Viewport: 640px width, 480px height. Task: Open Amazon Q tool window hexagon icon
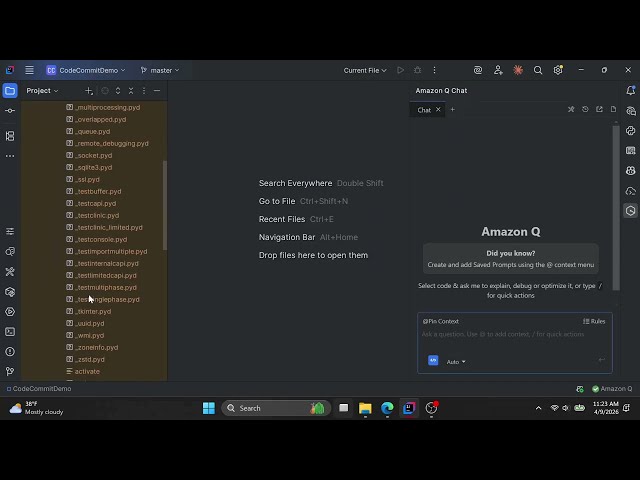631,211
